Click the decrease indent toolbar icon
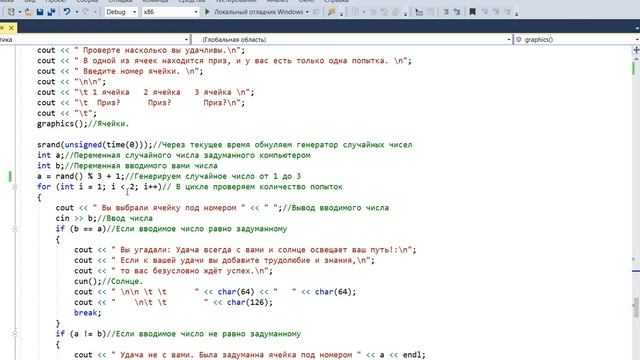 tap(446, 12)
